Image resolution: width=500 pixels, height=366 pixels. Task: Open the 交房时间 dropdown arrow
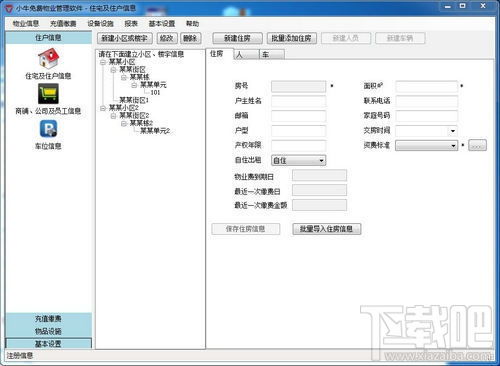pyautogui.click(x=453, y=131)
